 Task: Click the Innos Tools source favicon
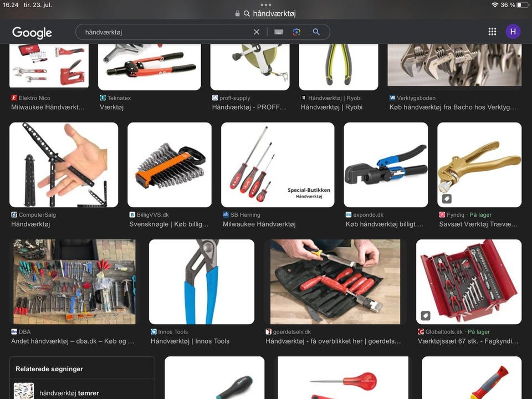point(154,331)
